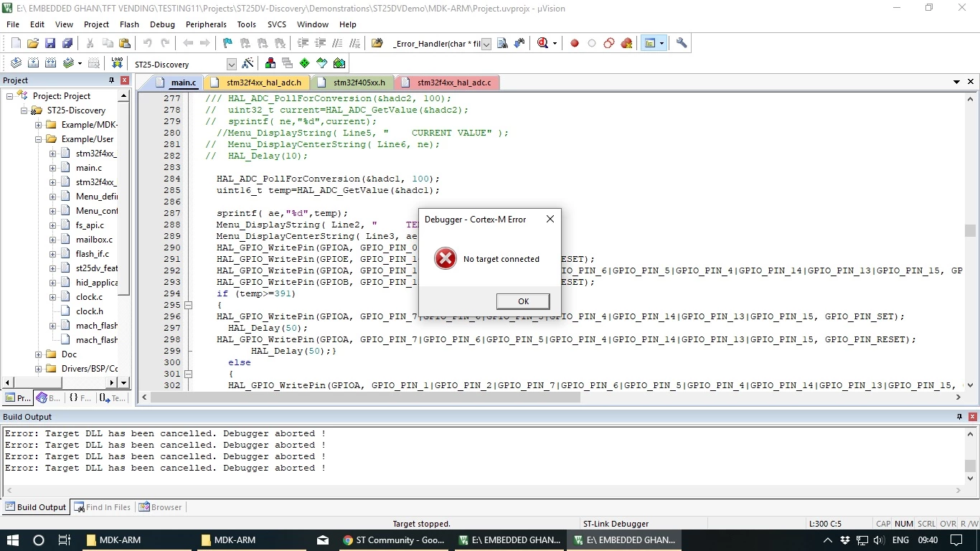980x551 pixels.
Task: Close the Project panel
Action: [x=125, y=80]
